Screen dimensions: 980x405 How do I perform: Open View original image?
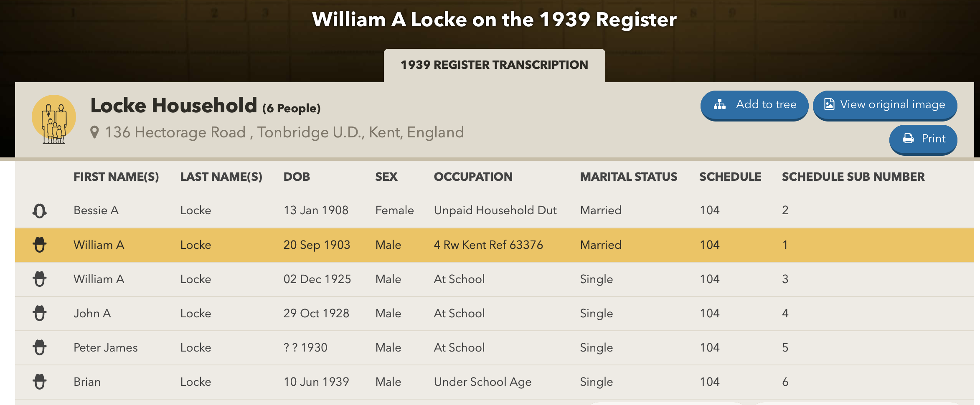coord(885,105)
